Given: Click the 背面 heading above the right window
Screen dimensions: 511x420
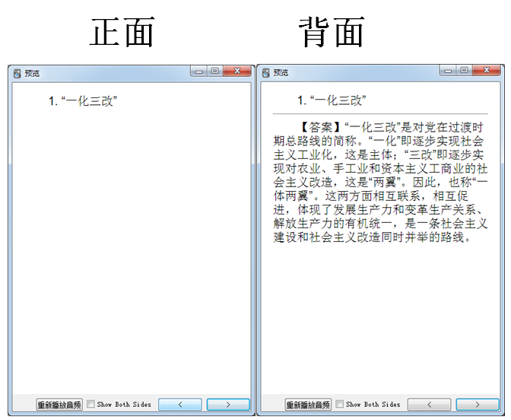Looking at the screenshot, I should [x=332, y=32].
